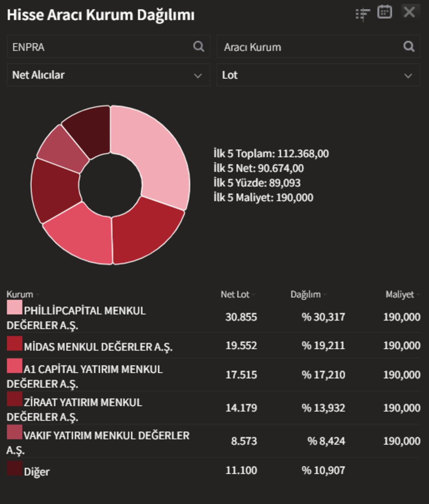Open the Net Alıcılar dropdown
The height and width of the screenshot is (504, 429).
pyautogui.click(x=107, y=75)
